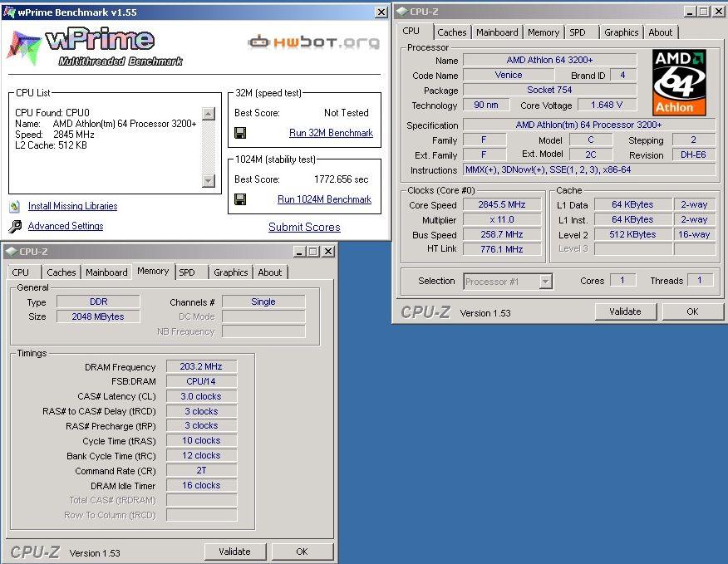Switch to Mainboard tab in CPU window
Viewport: 728px width, 564px height.
pos(497,32)
